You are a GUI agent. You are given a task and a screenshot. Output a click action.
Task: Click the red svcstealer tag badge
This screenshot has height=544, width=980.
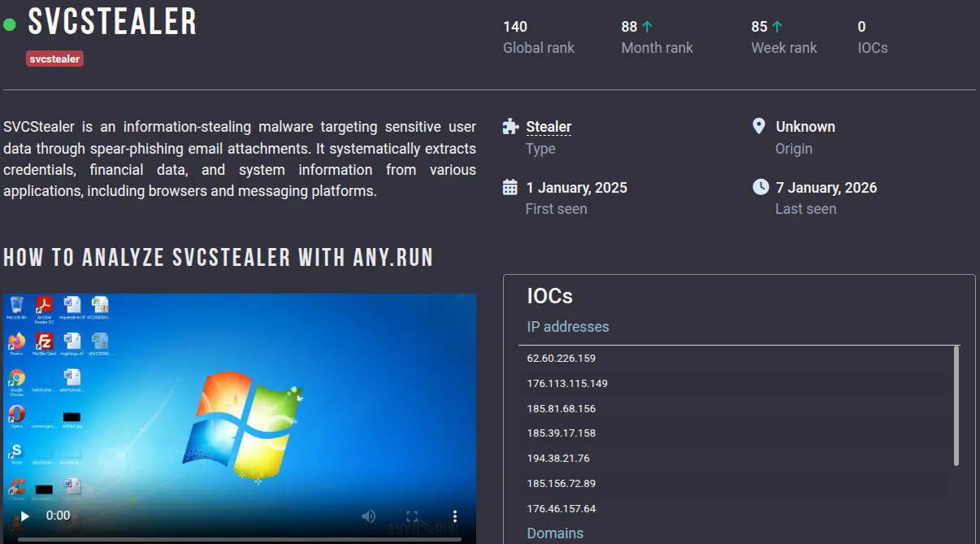point(55,59)
